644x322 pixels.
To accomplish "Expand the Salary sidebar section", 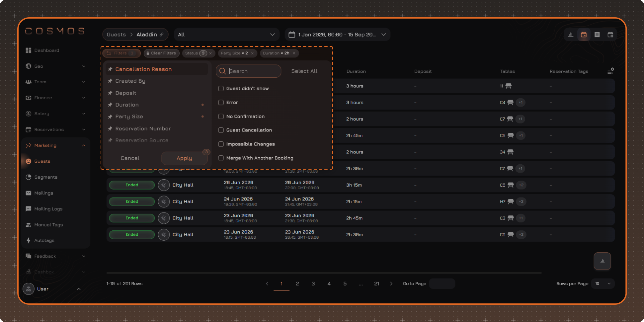I will (84, 114).
